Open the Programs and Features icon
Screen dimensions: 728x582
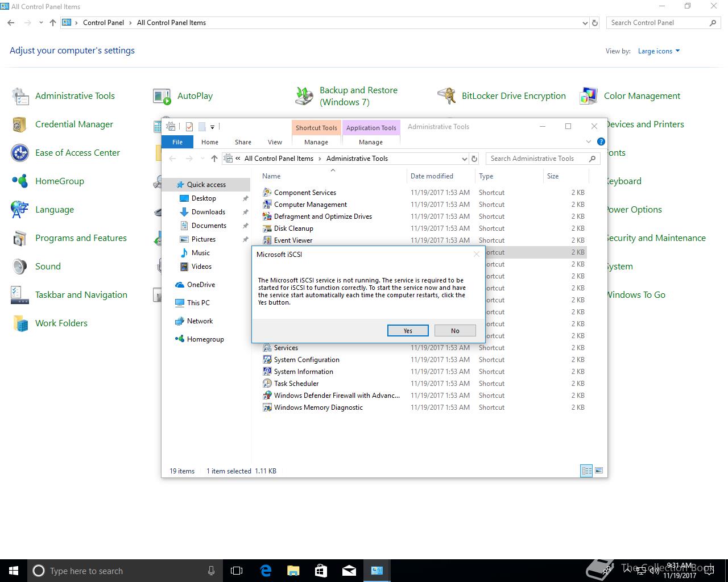20,238
